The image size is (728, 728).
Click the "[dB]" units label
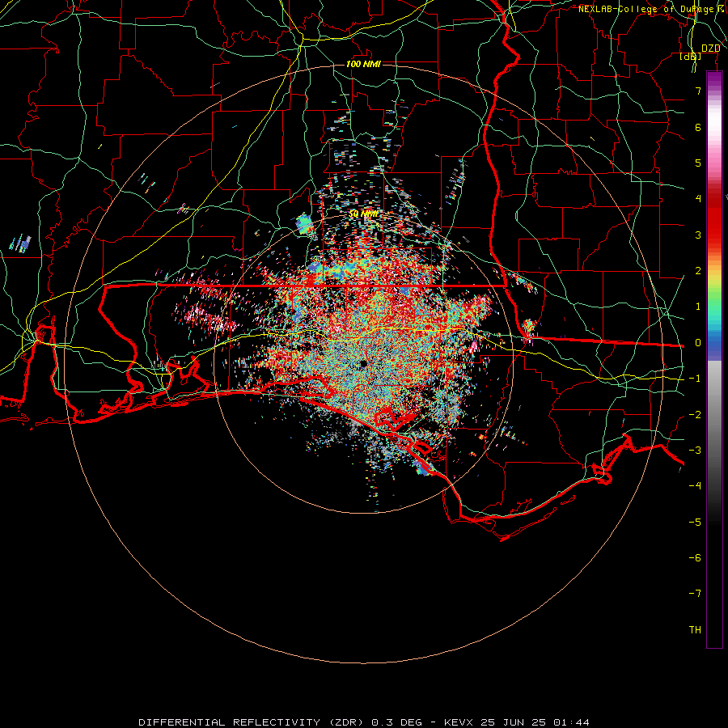(x=691, y=57)
